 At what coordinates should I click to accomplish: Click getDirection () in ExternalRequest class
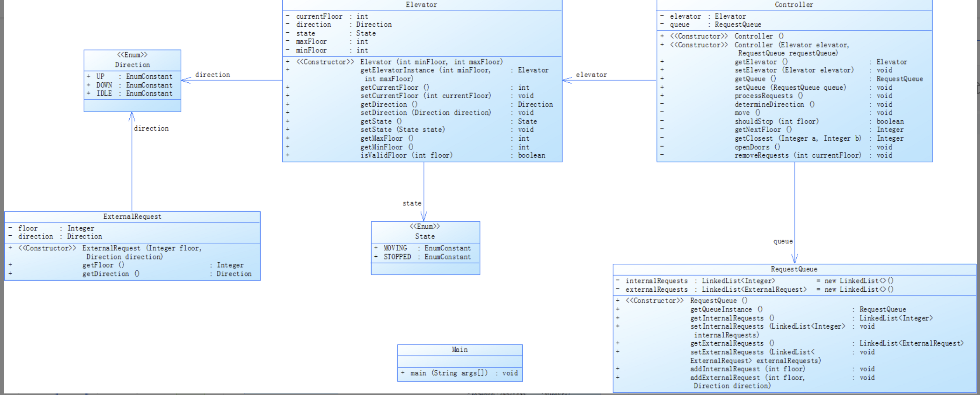[x=130, y=274]
